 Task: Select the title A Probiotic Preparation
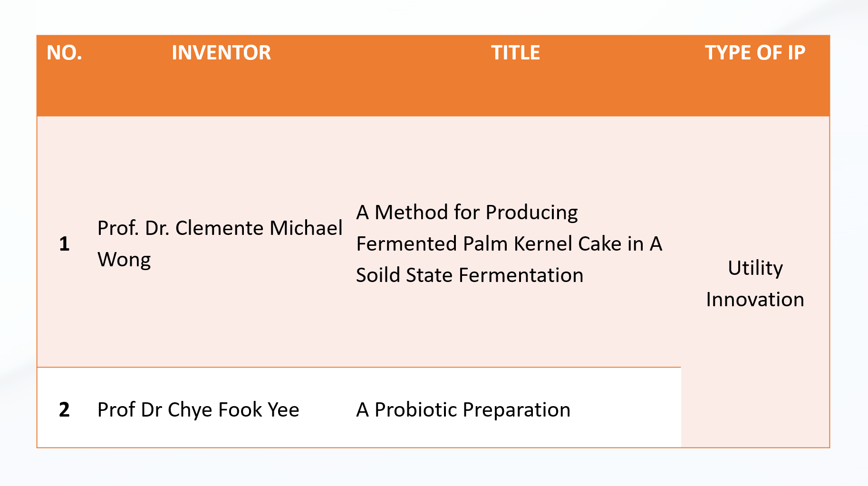click(x=463, y=410)
